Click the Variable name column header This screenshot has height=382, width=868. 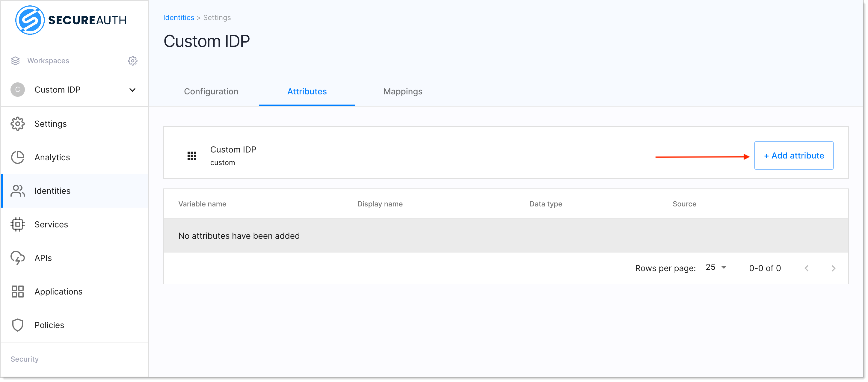(x=202, y=204)
